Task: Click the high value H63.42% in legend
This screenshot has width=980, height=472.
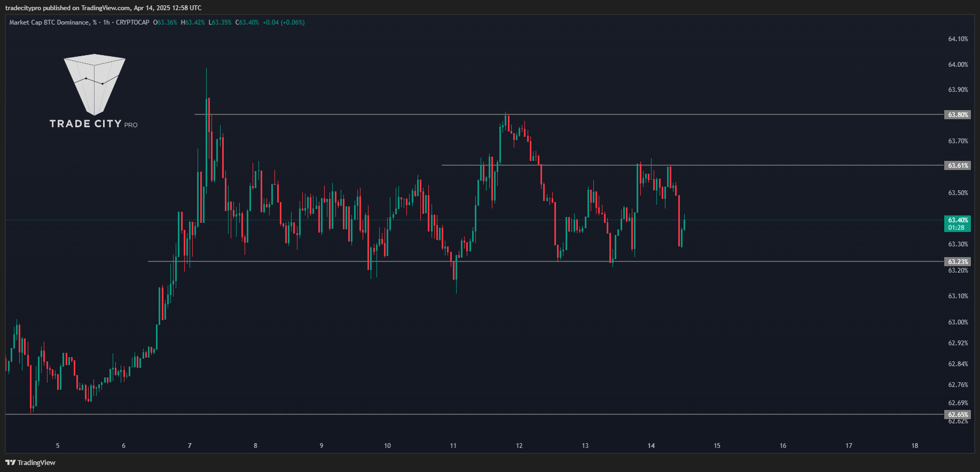Action: tap(193, 22)
